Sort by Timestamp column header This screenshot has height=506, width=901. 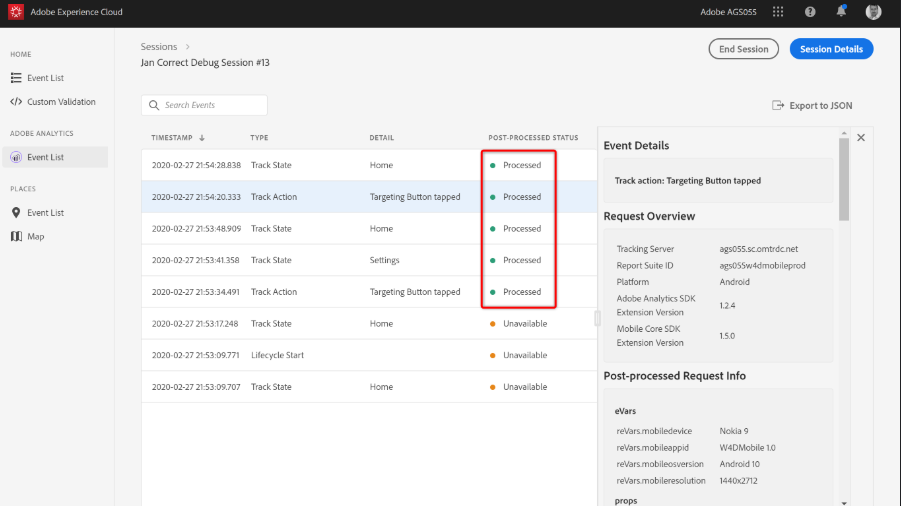[x=172, y=138]
